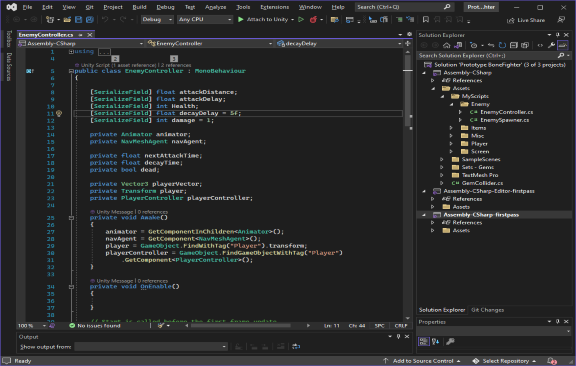The width and height of the screenshot is (576, 366).
Task: Click the Alphabetical sort icon in Properties panel
Action: (x=436, y=341)
